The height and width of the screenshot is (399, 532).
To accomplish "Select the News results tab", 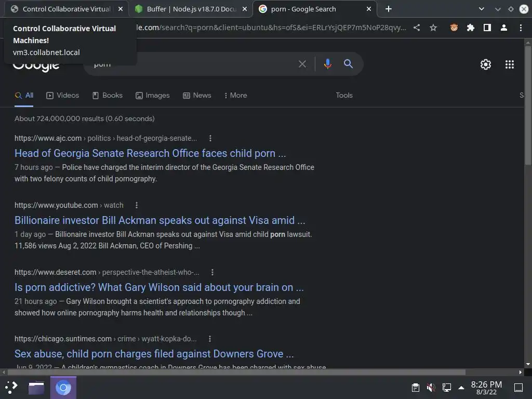I will (197, 96).
